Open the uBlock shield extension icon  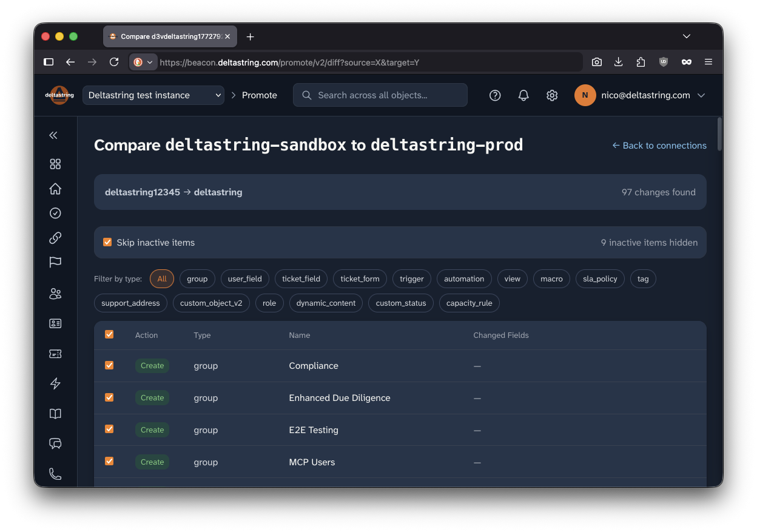point(664,62)
